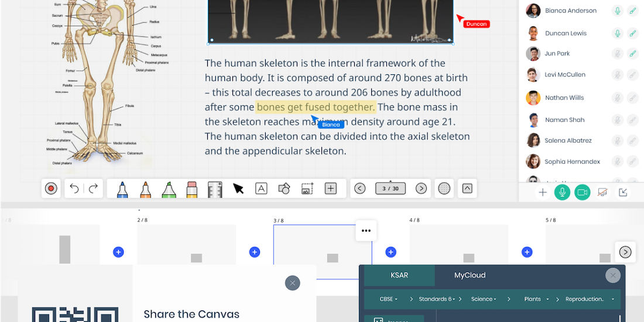Go to the next canvas page

tap(421, 189)
